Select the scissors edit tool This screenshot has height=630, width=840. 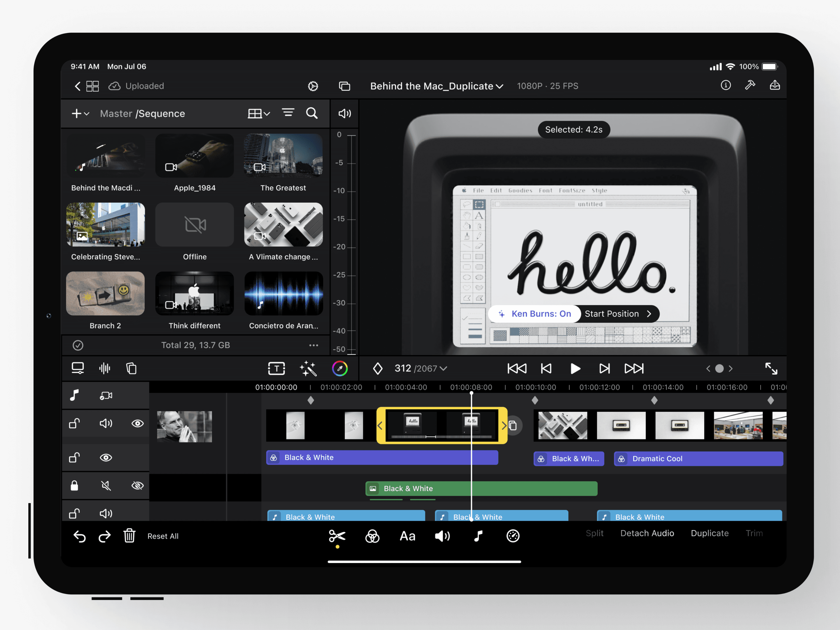(x=337, y=536)
